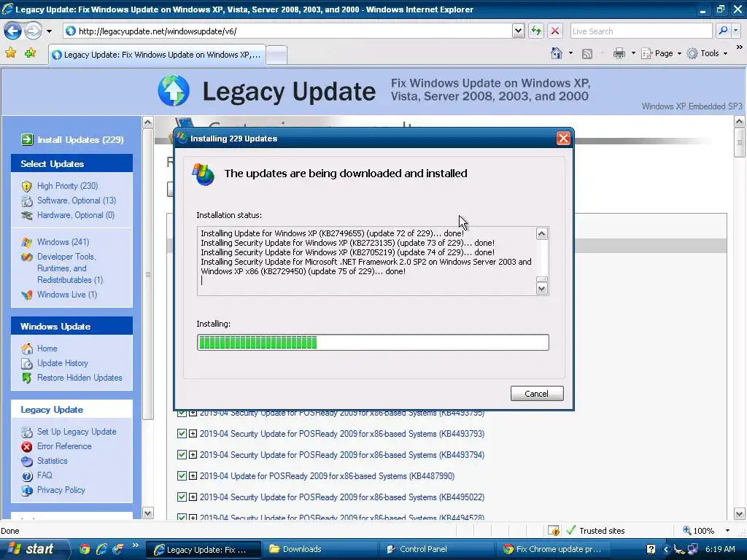
Task: Click the Windows Live butterfly icon
Action: pyautogui.click(x=27, y=295)
